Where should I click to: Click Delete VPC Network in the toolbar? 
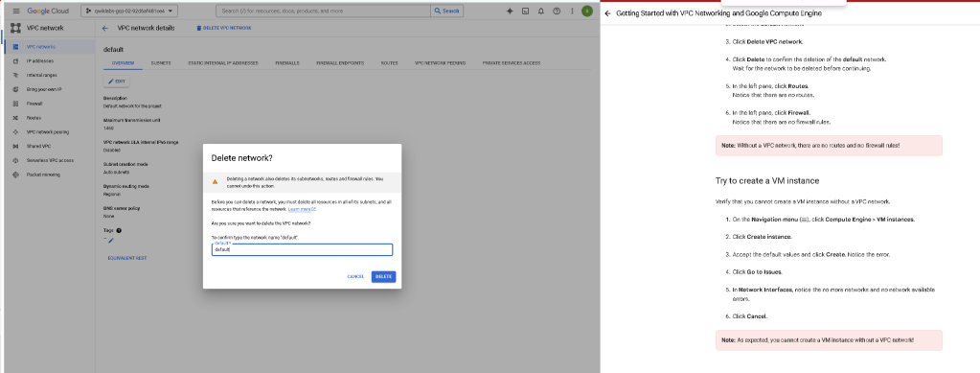224,28
